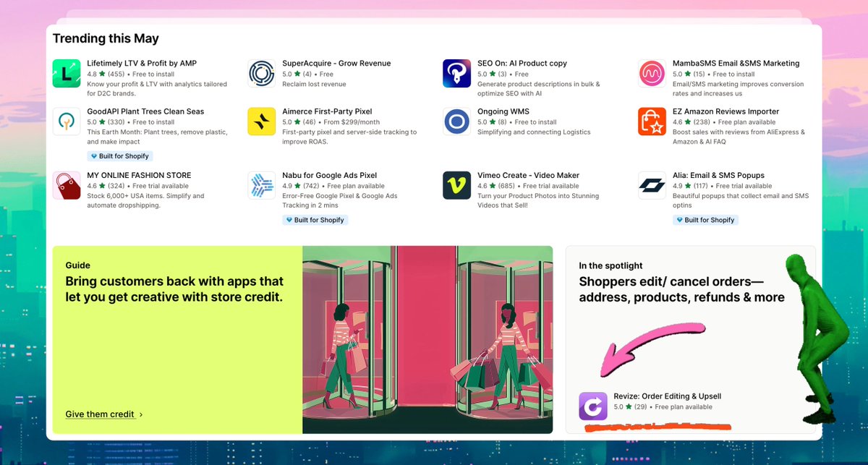The width and height of the screenshot is (868, 465).
Task: Click Built for Shopify badge under Nabu
Action: [315, 220]
